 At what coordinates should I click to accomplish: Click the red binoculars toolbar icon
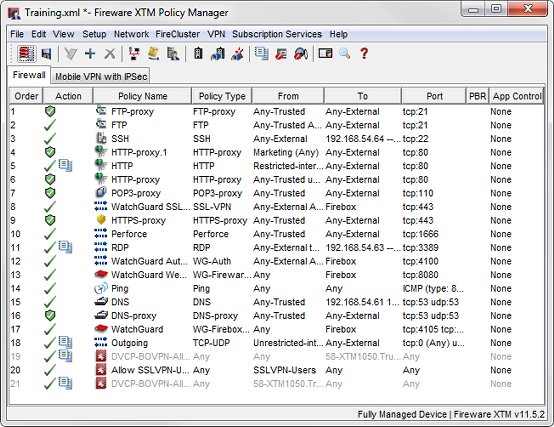point(301,54)
